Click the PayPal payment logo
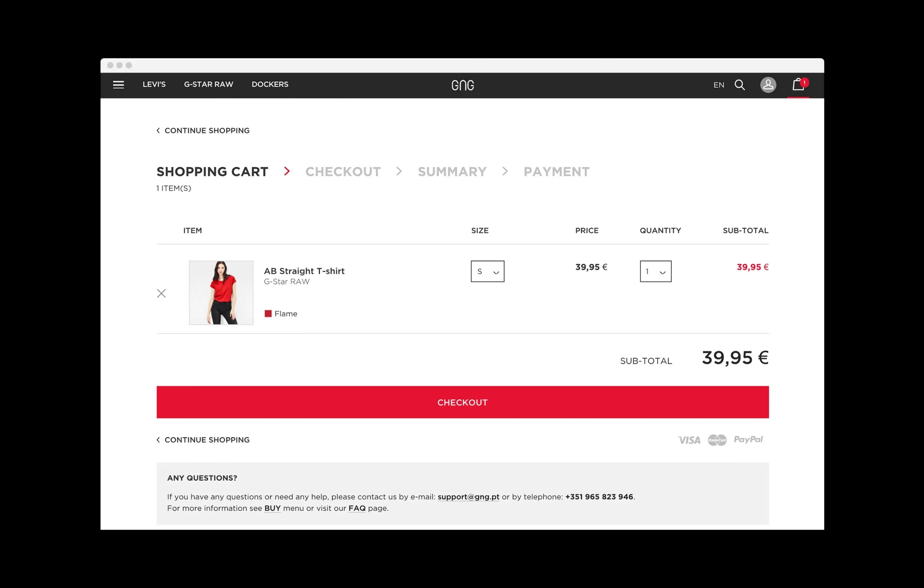924x588 pixels. (748, 439)
